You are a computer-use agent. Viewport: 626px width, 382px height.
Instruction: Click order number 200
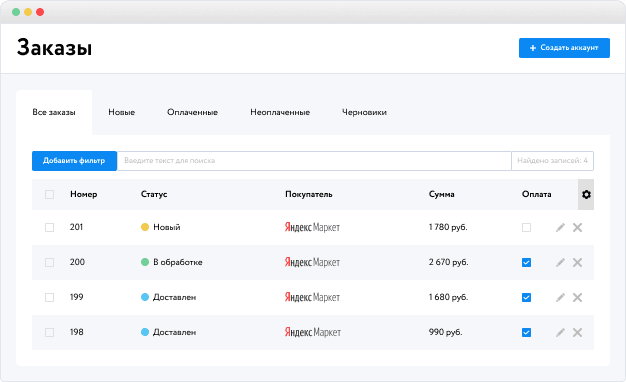coord(77,262)
